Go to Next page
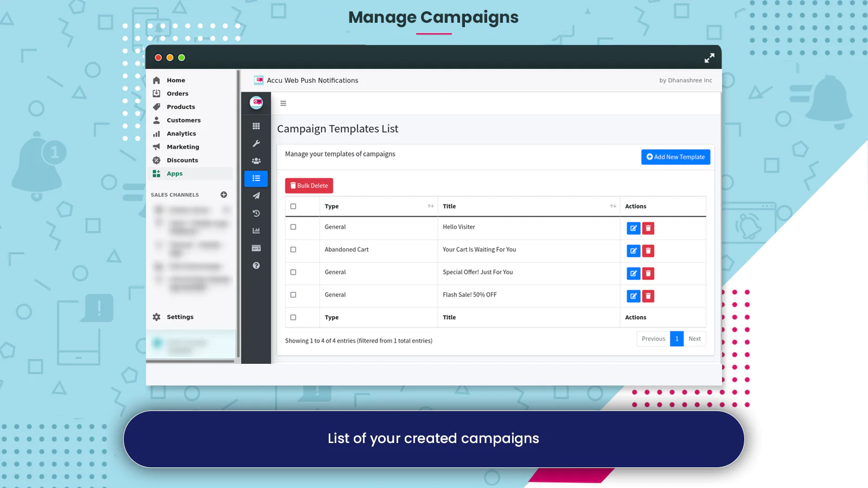Screen dimensions: 868x488 [x=694, y=339]
